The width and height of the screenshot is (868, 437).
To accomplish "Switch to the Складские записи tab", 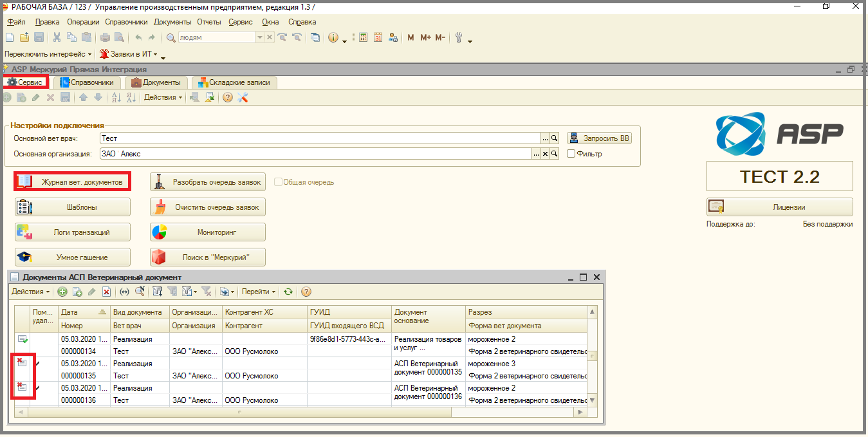I will (x=235, y=82).
